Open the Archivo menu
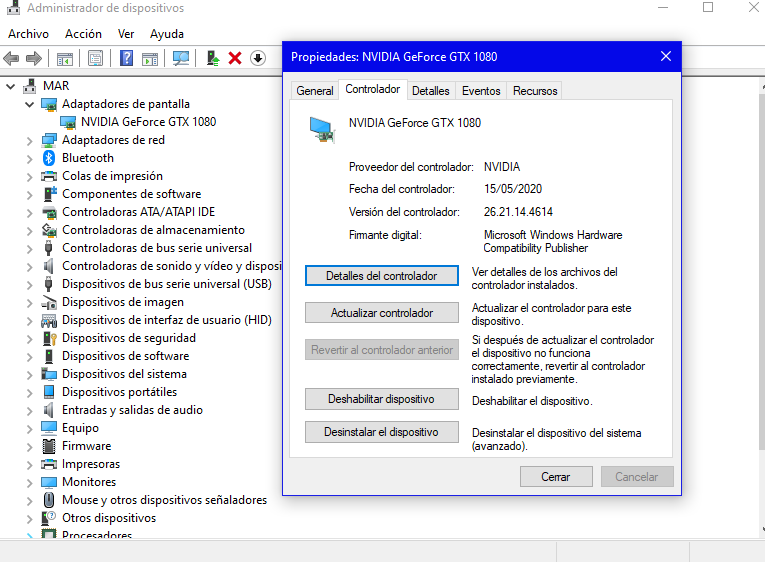The height and width of the screenshot is (562, 765). click(x=28, y=34)
